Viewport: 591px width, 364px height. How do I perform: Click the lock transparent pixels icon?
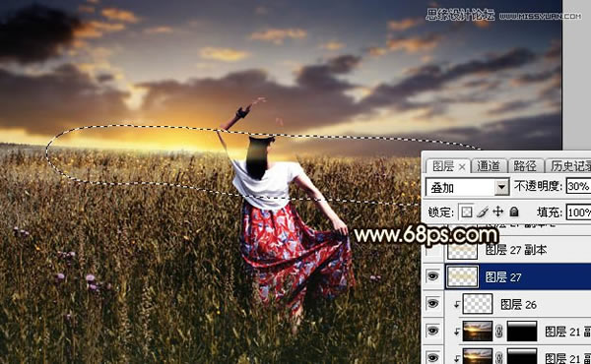pos(467,212)
